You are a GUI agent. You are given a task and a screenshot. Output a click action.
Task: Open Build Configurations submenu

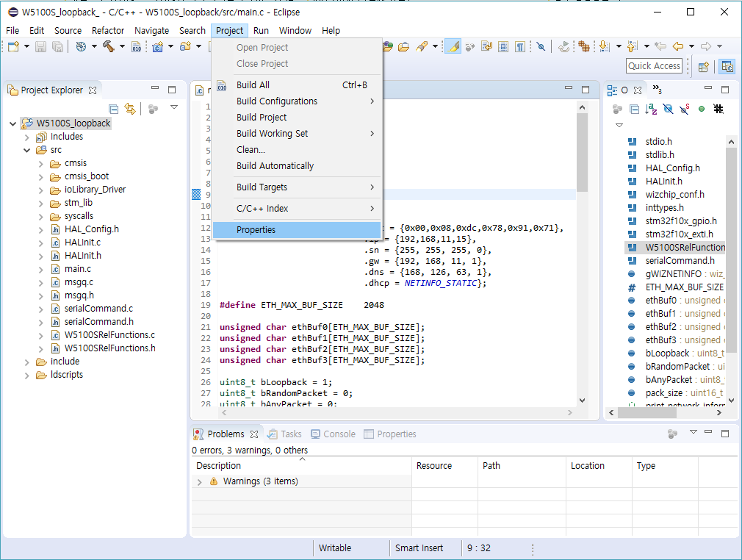tap(297, 101)
